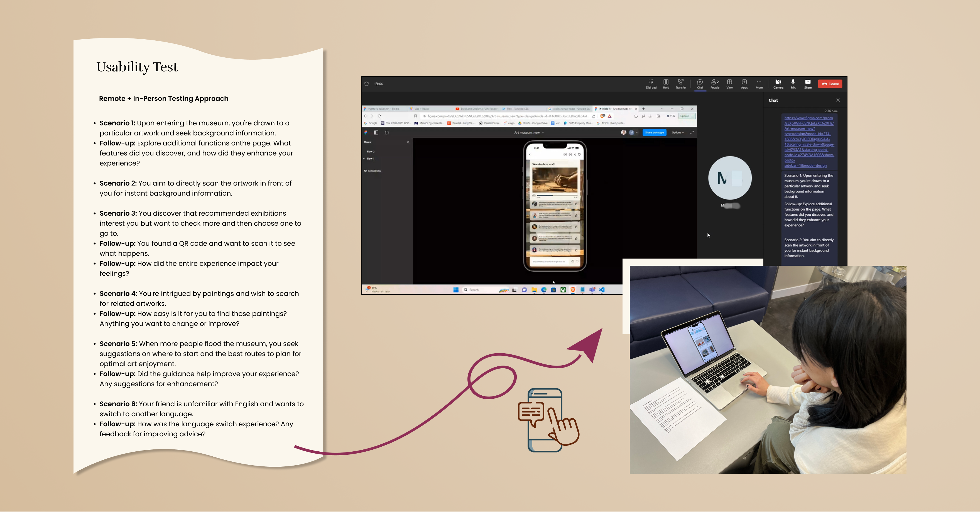This screenshot has width=980, height=516.
Task: Click the heart favorite icon in prototype
Action: tap(579, 155)
